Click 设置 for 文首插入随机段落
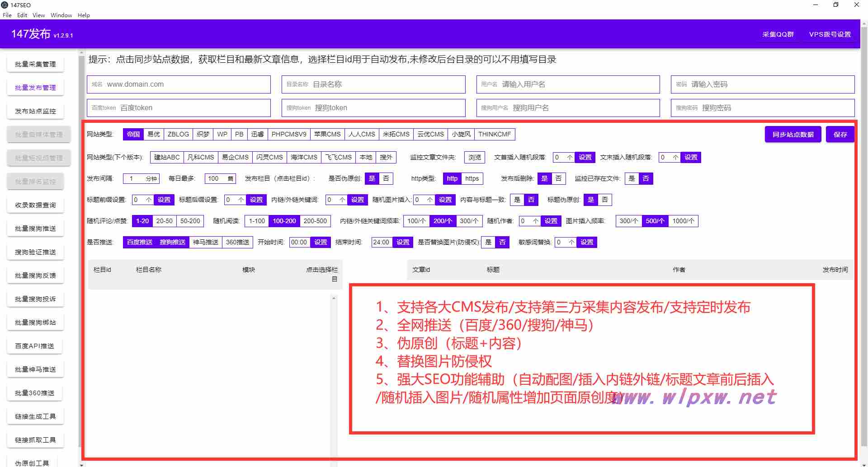The height and width of the screenshot is (467, 868). click(585, 157)
